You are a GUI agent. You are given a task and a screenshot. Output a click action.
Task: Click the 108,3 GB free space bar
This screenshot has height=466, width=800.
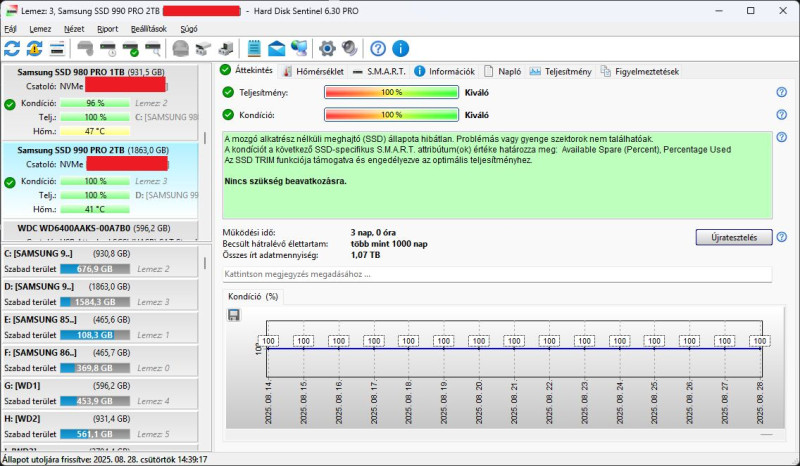tap(95, 335)
